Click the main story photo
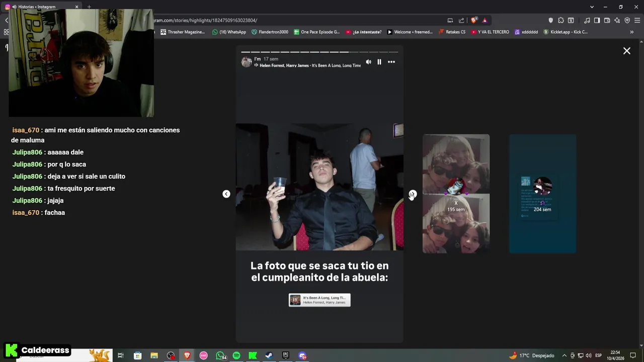 [x=319, y=187]
